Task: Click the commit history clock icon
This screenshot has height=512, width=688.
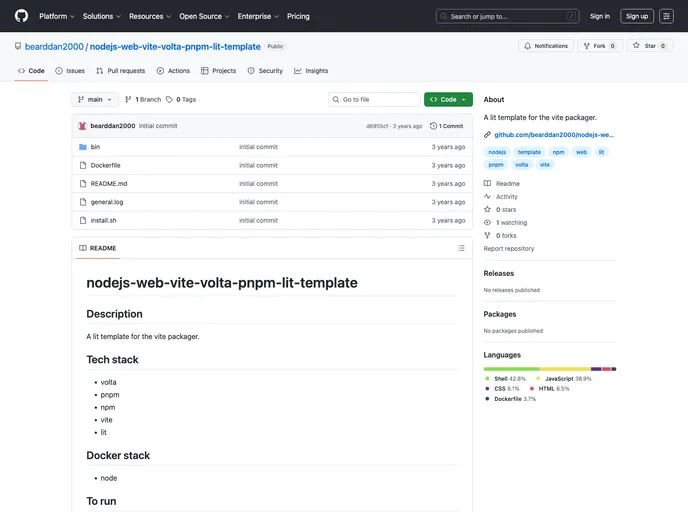Action: 434,126
